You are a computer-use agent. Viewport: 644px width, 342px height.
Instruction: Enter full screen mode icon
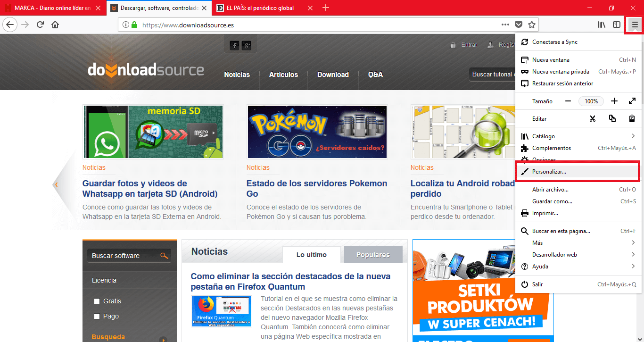point(632,101)
